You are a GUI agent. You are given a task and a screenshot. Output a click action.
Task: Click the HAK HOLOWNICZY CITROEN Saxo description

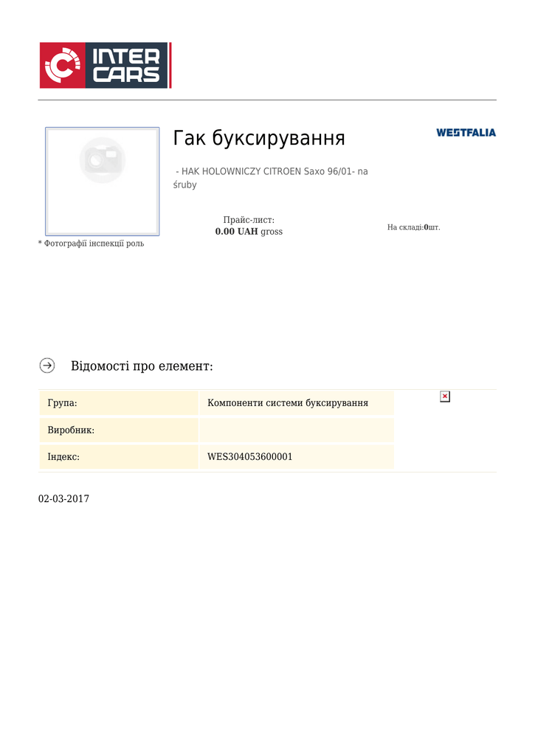pos(270,178)
